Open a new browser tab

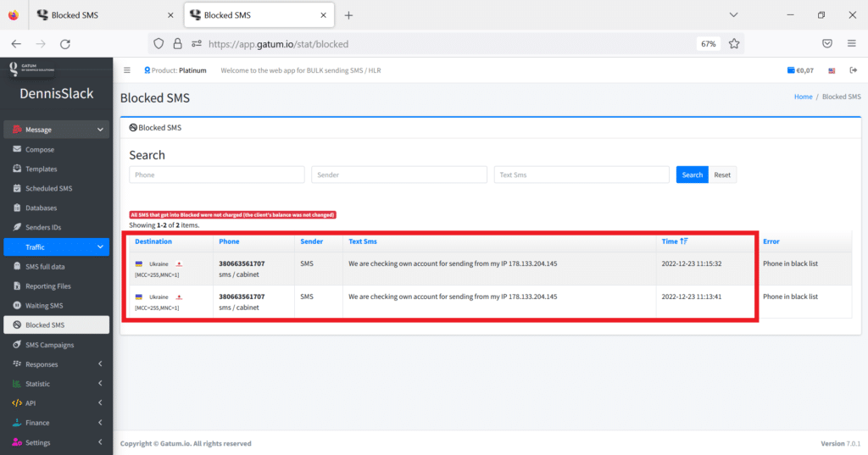click(348, 15)
